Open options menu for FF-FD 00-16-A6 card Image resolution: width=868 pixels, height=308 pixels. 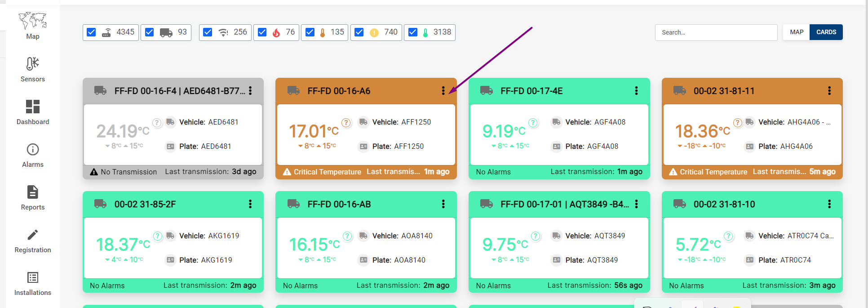(x=443, y=91)
